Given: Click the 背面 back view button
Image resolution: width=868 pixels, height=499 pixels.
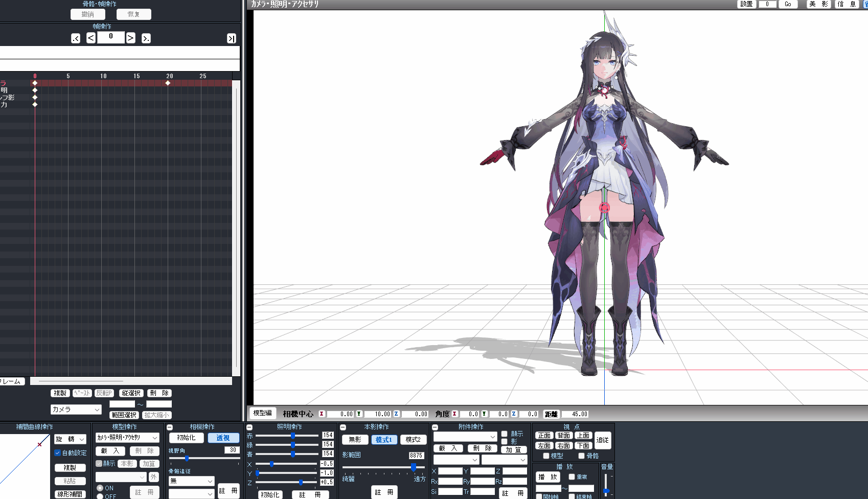Looking at the screenshot, I should 564,436.
